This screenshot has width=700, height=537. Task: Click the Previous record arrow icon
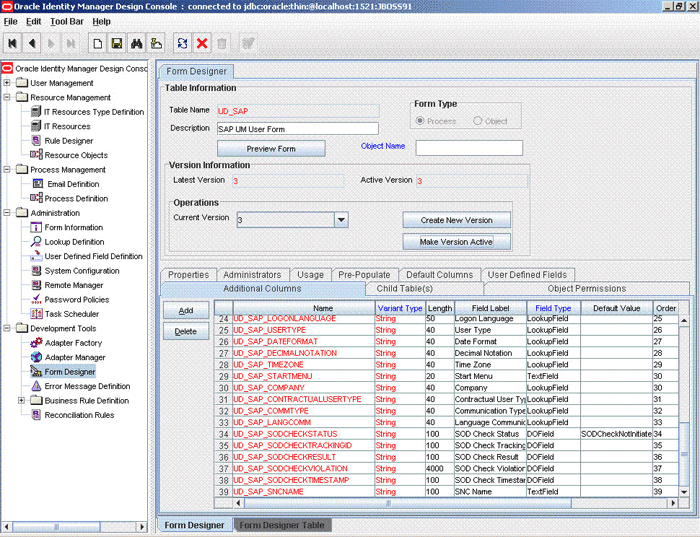click(32, 43)
